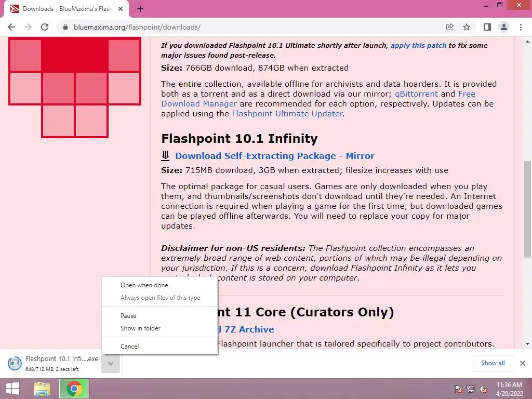Open the Chrome three-dot menu

(x=521, y=27)
